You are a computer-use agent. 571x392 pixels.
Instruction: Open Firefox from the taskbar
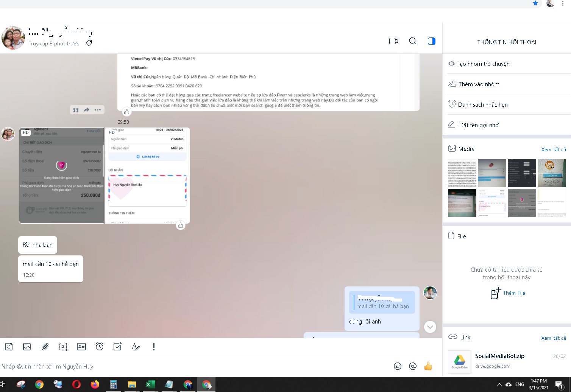pyautogui.click(x=95, y=384)
